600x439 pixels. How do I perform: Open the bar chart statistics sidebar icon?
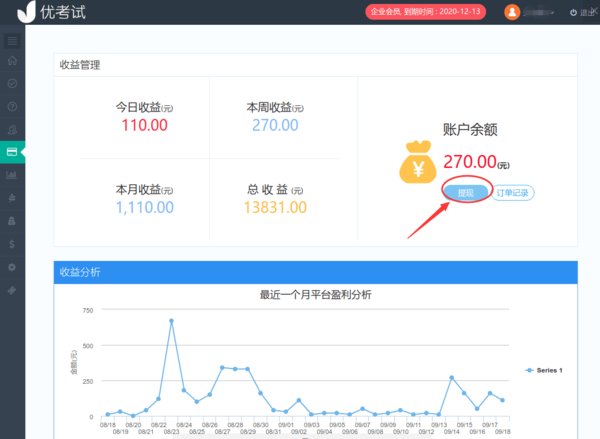point(11,175)
